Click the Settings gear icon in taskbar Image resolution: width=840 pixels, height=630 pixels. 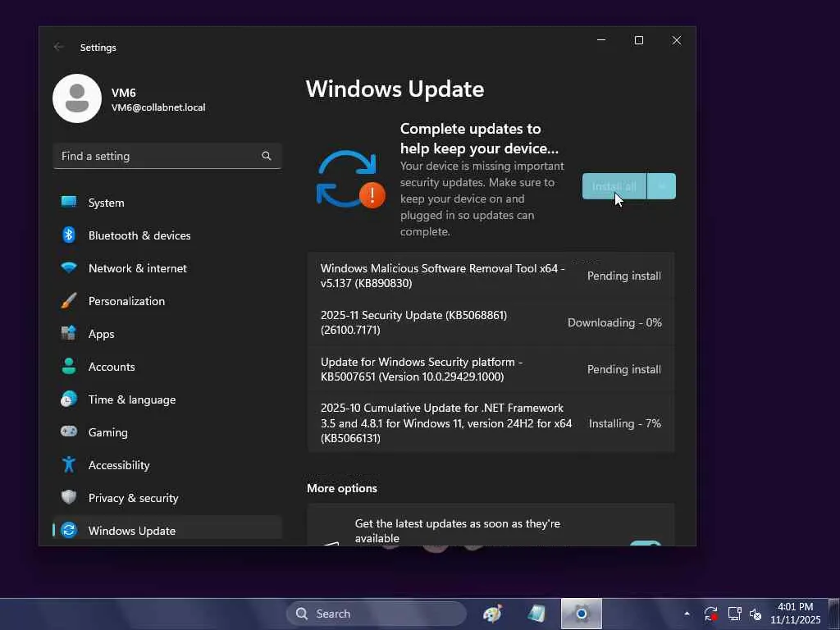tap(582, 614)
